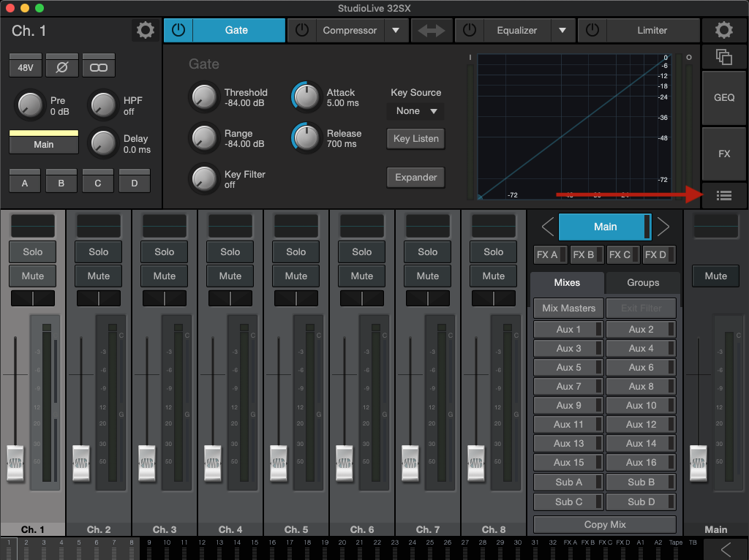Viewport: 749px width, 560px height.
Task: Mute Ch. 6
Action: tap(361, 276)
